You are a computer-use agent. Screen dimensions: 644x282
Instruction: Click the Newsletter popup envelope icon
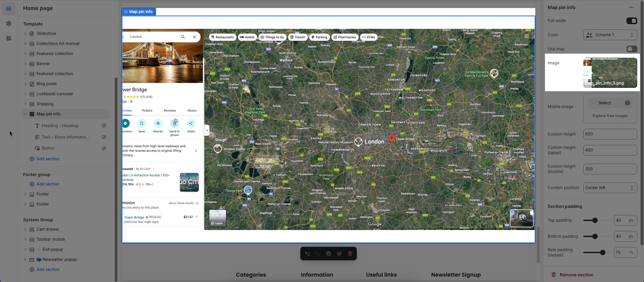32,260
